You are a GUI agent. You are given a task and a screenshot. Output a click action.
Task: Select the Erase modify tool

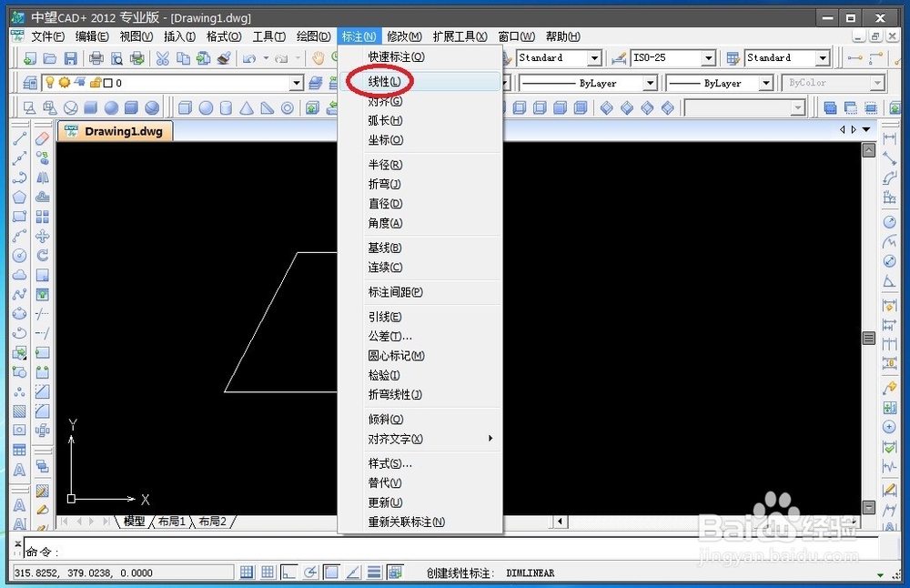43,138
